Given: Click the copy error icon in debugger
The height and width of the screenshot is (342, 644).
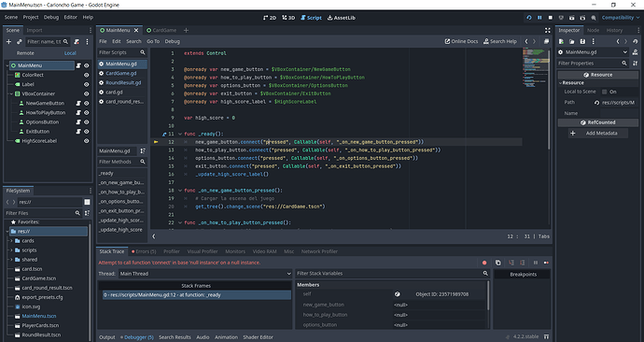Looking at the screenshot, I should (497, 263).
